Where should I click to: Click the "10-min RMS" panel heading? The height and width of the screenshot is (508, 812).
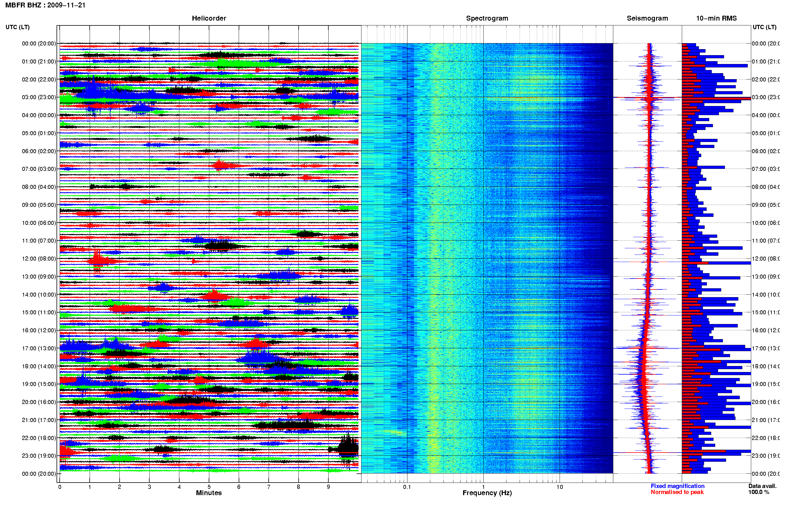(716, 18)
